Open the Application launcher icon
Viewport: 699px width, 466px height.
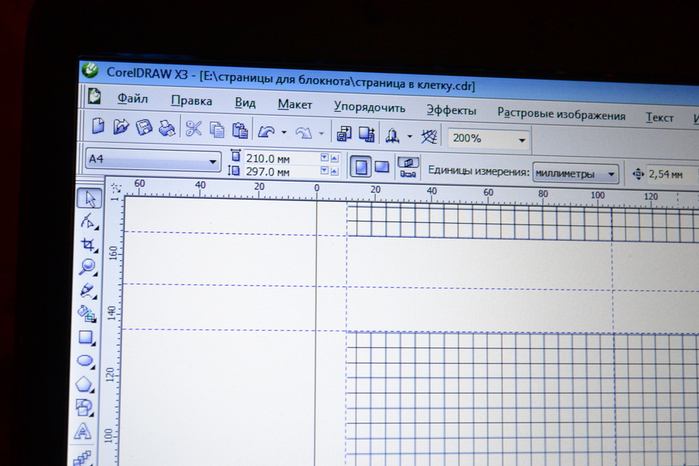click(x=392, y=136)
